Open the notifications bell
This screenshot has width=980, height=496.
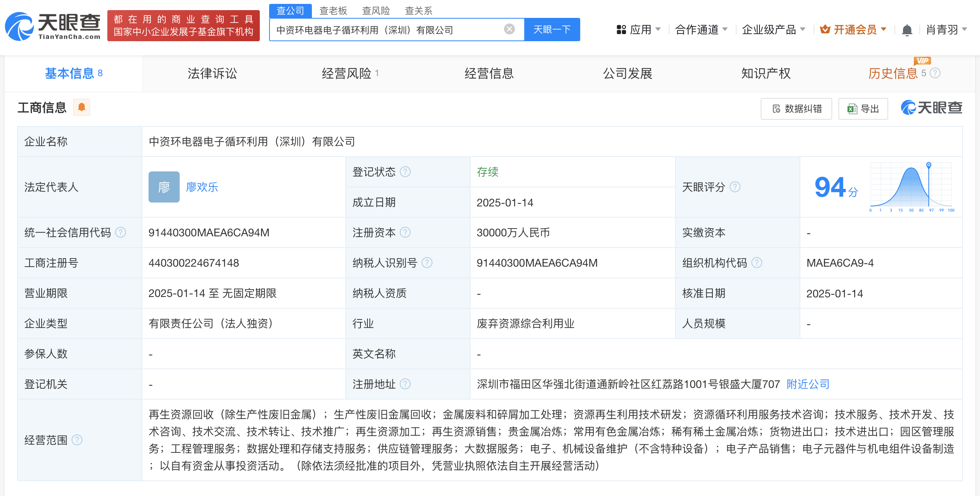click(x=907, y=30)
